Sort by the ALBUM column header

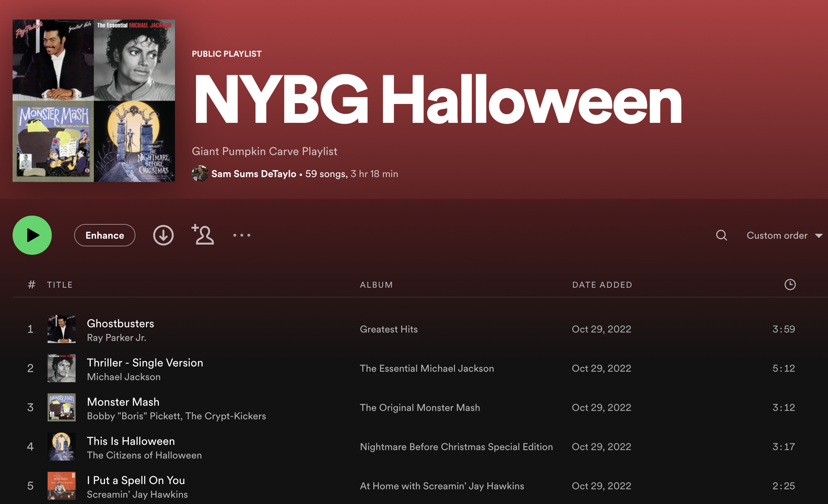click(x=376, y=285)
